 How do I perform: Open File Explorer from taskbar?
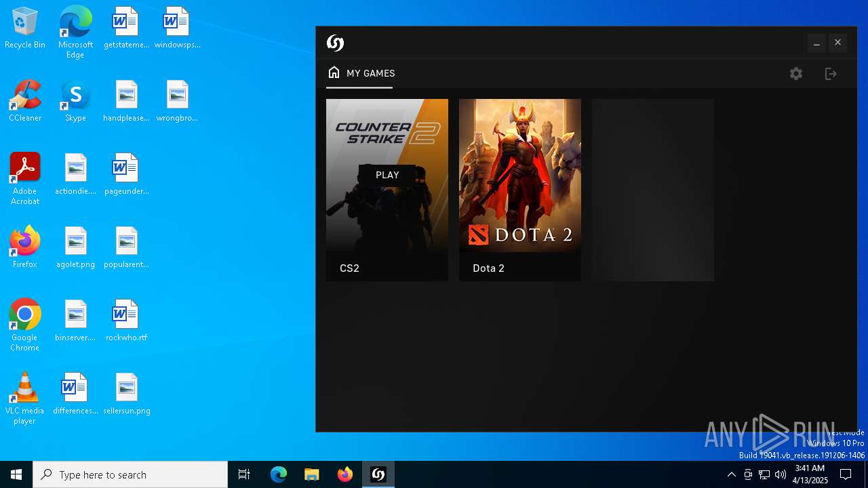pos(311,474)
